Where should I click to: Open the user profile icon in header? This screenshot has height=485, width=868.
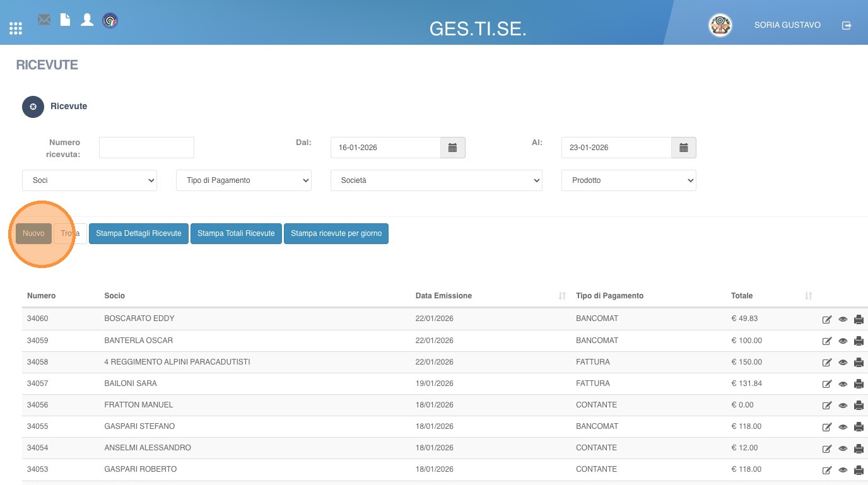click(x=87, y=20)
